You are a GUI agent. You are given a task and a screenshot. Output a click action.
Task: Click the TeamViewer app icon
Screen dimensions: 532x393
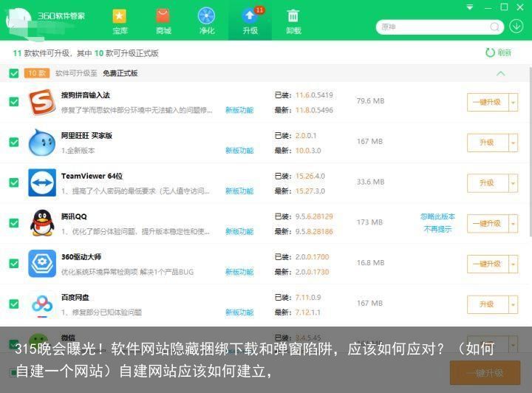(42, 182)
